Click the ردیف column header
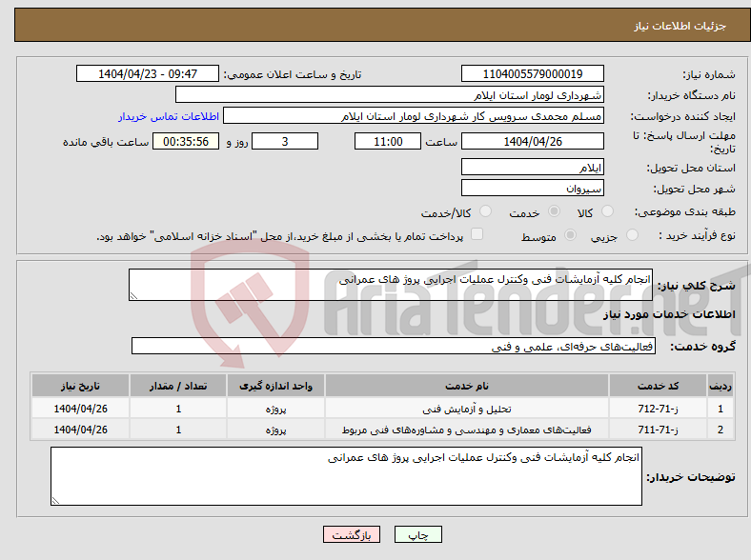The height and width of the screenshot is (560, 751). pyautogui.click(x=721, y=386)
